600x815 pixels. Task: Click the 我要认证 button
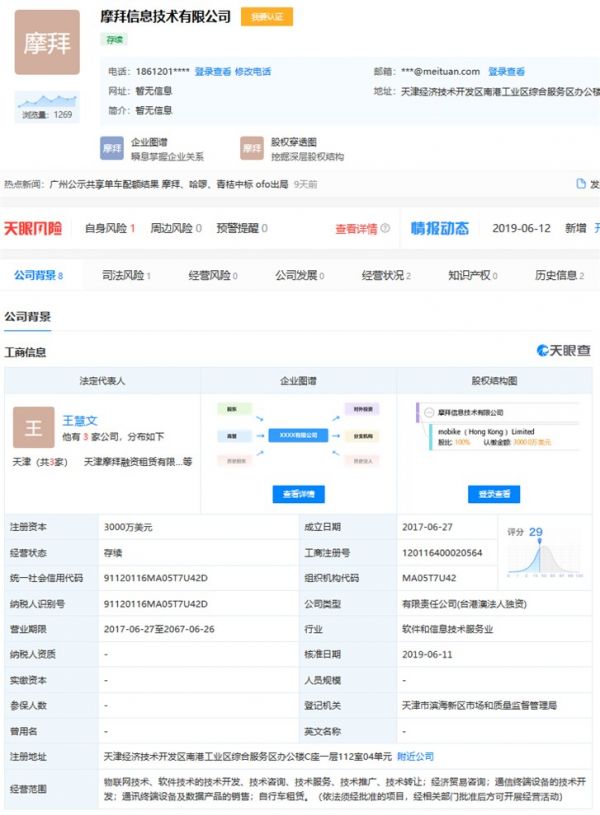[x=266, y=17]
